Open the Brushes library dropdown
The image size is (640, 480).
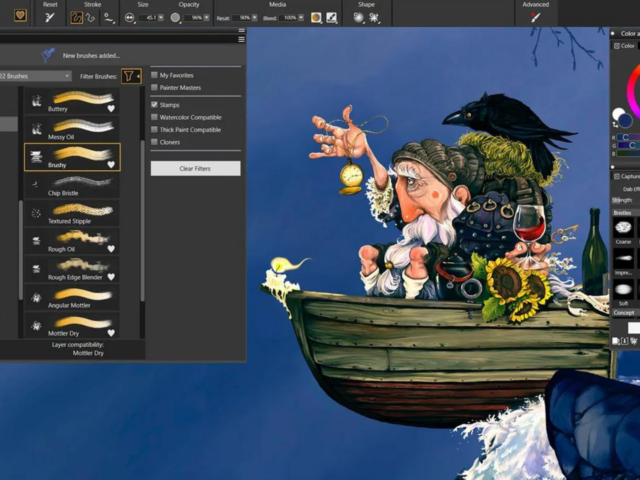[x=36, y=76]
